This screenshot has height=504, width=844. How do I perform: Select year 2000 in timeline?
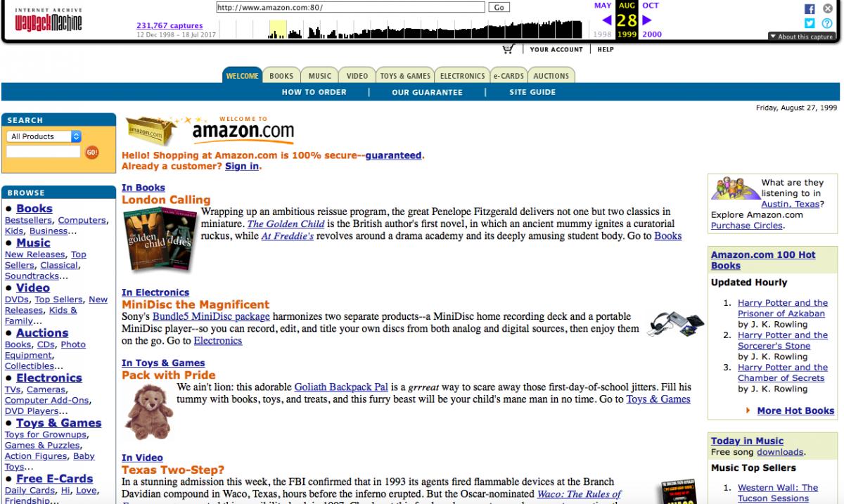click(x=652, y=34)
